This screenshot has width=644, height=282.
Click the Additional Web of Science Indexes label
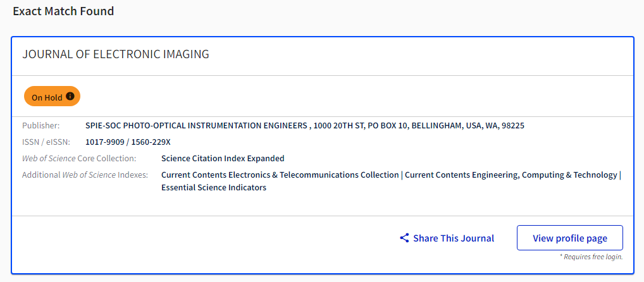pyautogui.click(x=85, y=175)
